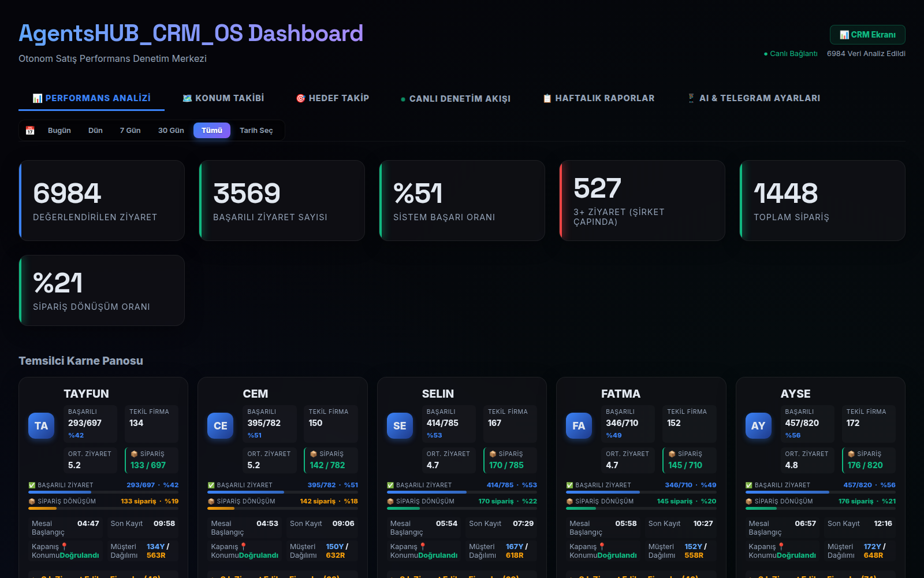The height and width of the screenshot is (578, 924).
Task: Click the 527 3+ Ziyaret card
Action: pos(642,201)
